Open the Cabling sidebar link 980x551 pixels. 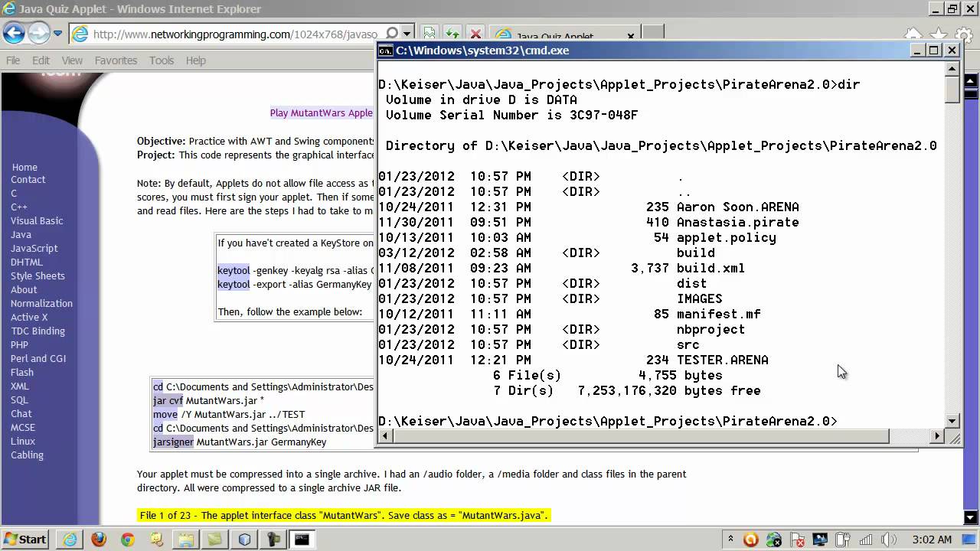tap(27, 455)
